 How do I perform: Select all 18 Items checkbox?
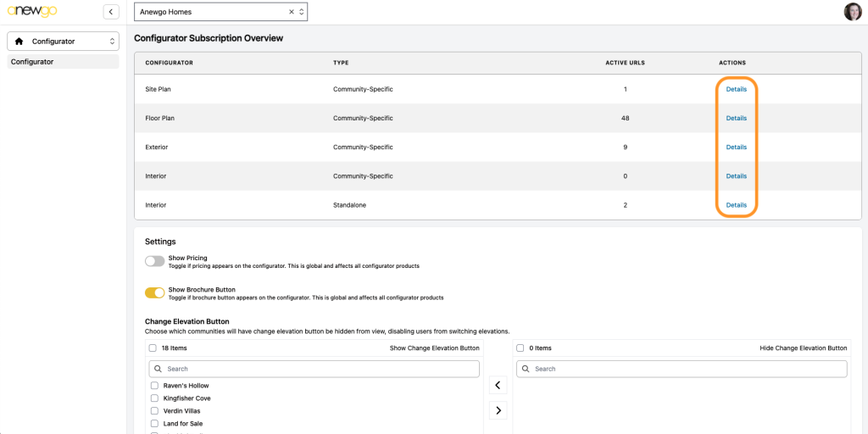click(x=153, y=348)
